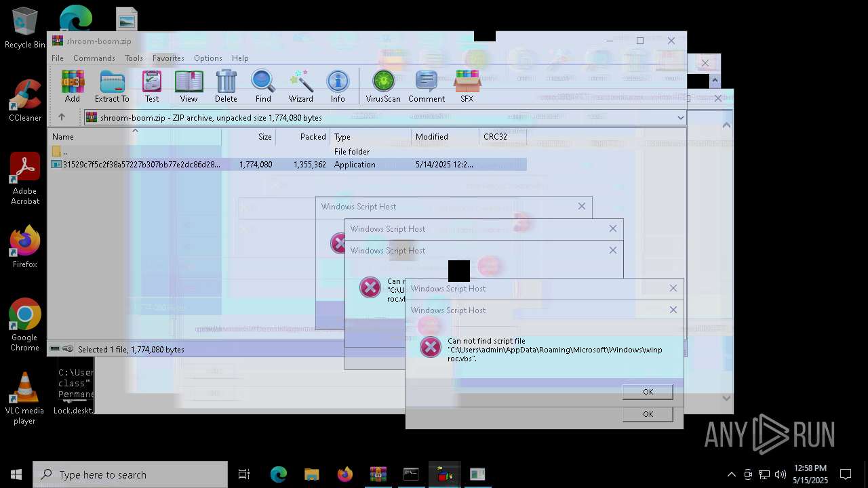Open Firefox from the taskbar

pos(344,474)
